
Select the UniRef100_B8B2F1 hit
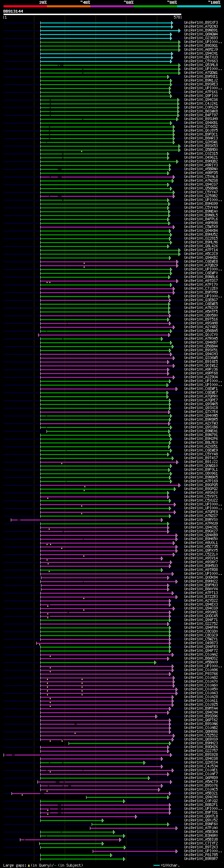coord(201,805)
